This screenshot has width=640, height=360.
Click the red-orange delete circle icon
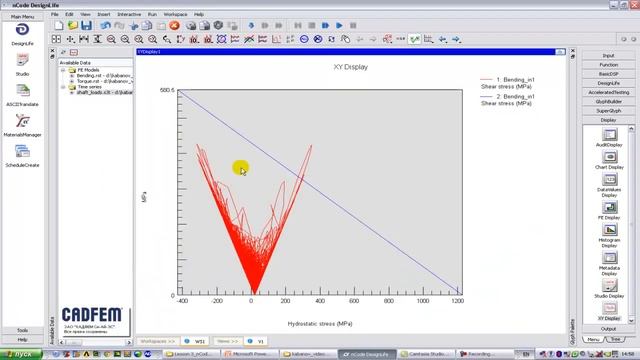pos(175,26)
